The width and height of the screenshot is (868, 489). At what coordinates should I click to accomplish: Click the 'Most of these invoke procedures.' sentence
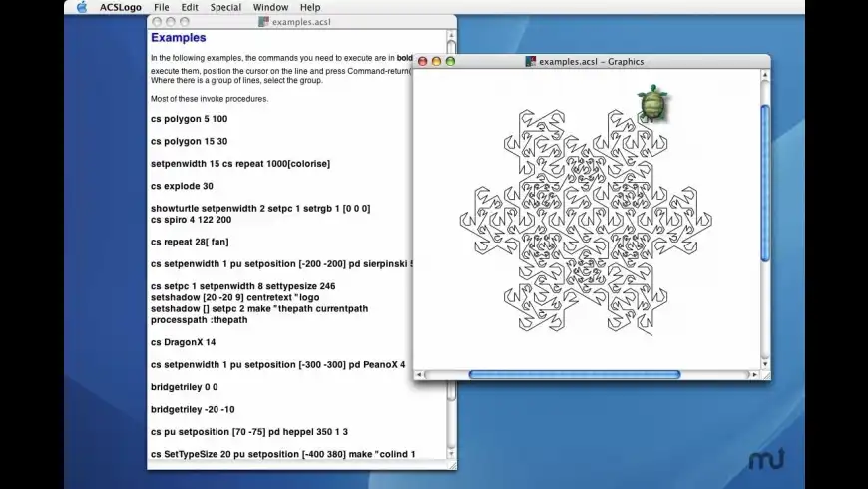point(210,99)
